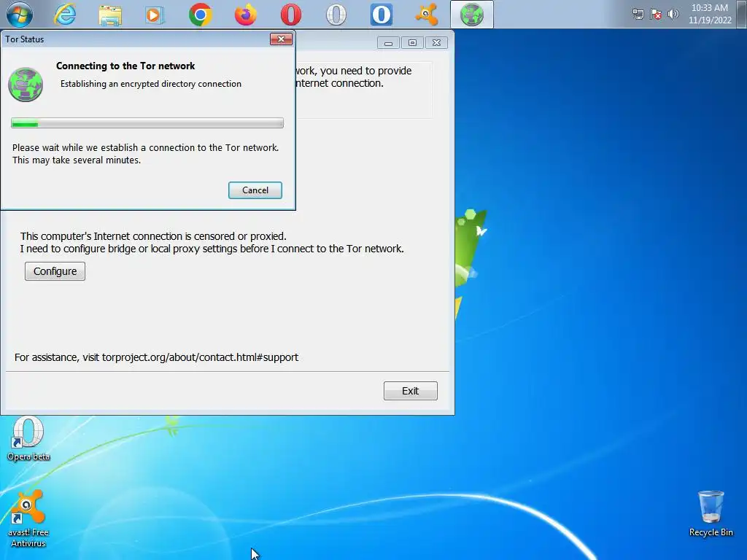Viewport: 747px width, 560px height.
Task: Open avast Antivirus from taskbar
Action: click(x=426, y=15)
